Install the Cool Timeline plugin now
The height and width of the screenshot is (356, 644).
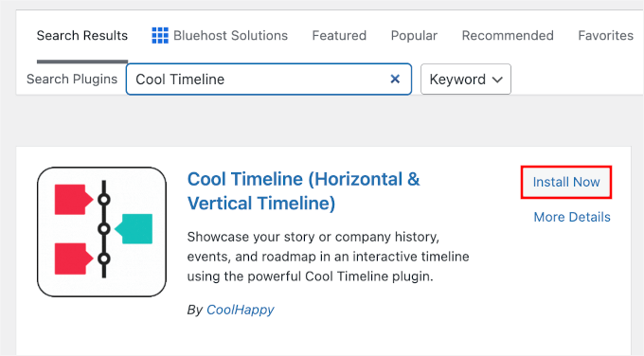566,182
